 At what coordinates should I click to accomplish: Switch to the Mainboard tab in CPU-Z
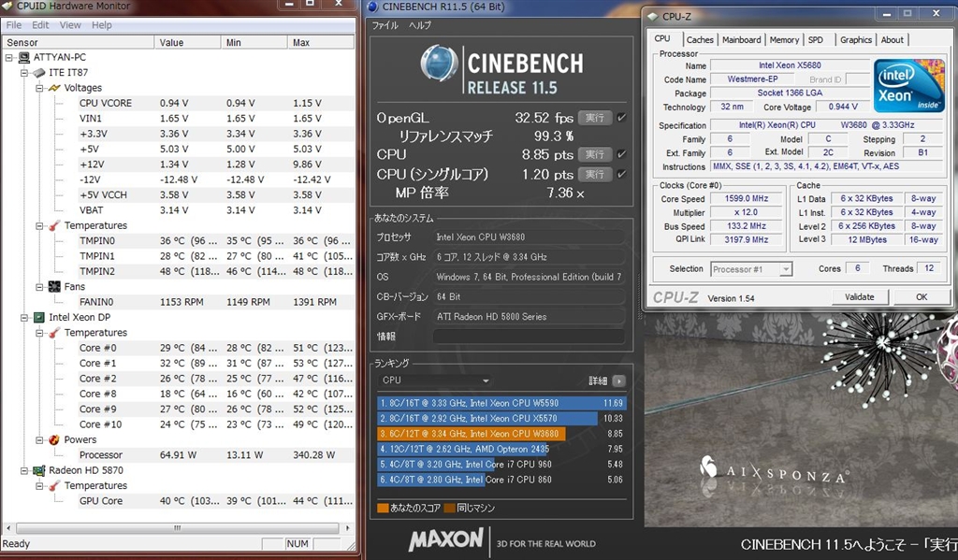click(741, 40)
